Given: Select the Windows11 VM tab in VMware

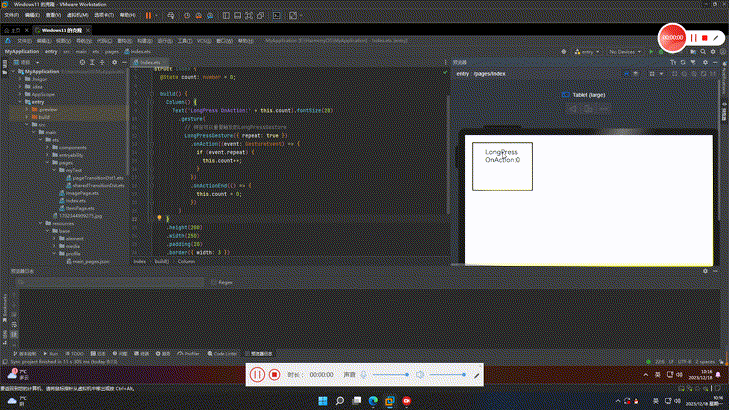Looking at the screenshot, I should point(60,31).
